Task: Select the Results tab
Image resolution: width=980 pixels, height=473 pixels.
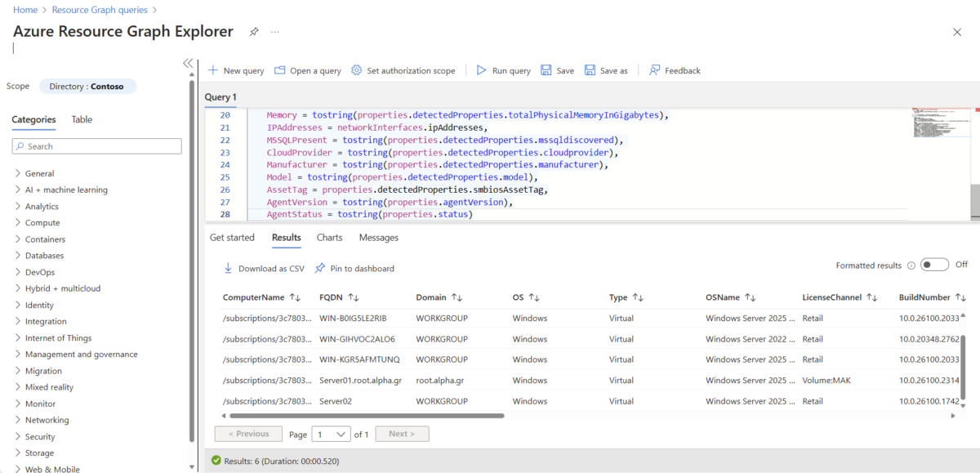Action: 287,238
